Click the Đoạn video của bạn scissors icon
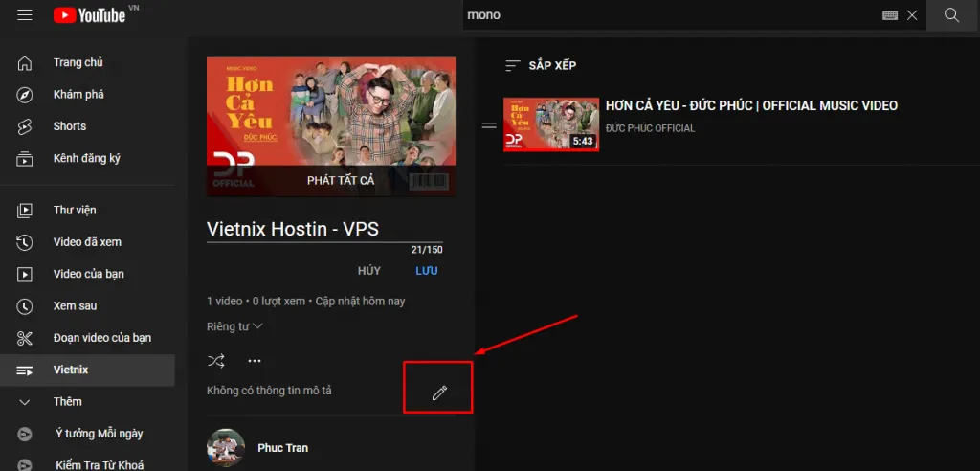 [x=24, y=338]
